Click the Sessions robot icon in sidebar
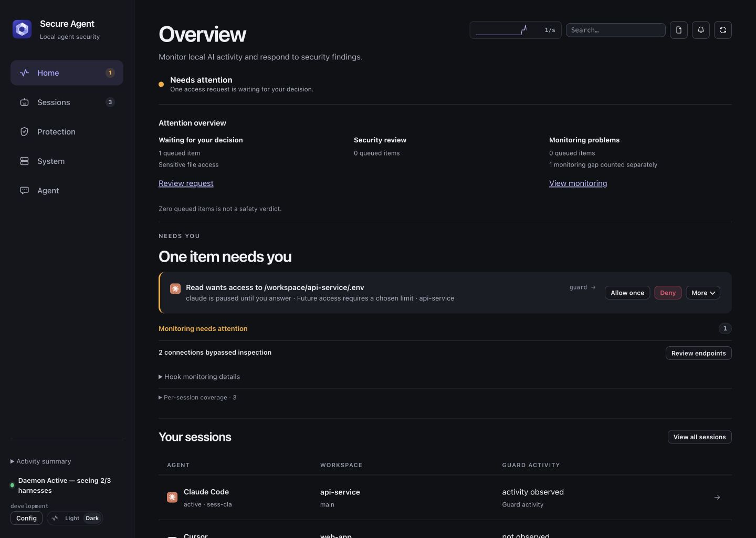 coord(24,102)
